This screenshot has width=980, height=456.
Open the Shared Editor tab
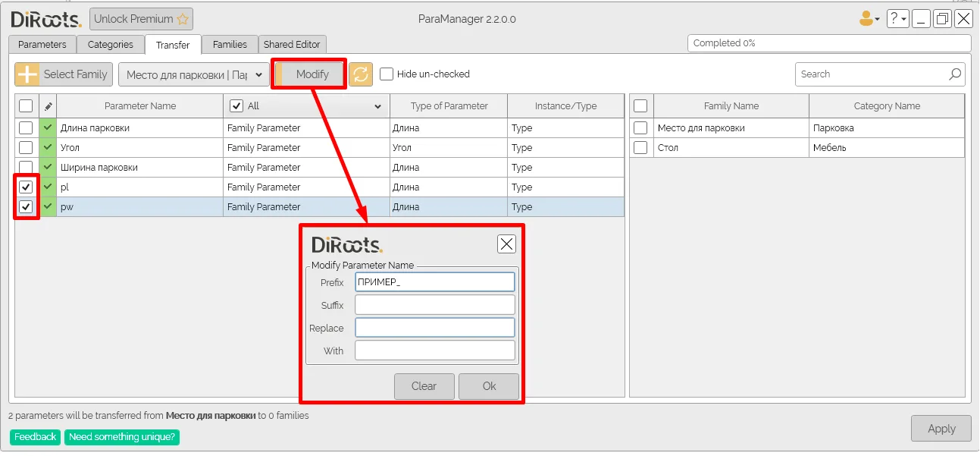tap(293, 45)
